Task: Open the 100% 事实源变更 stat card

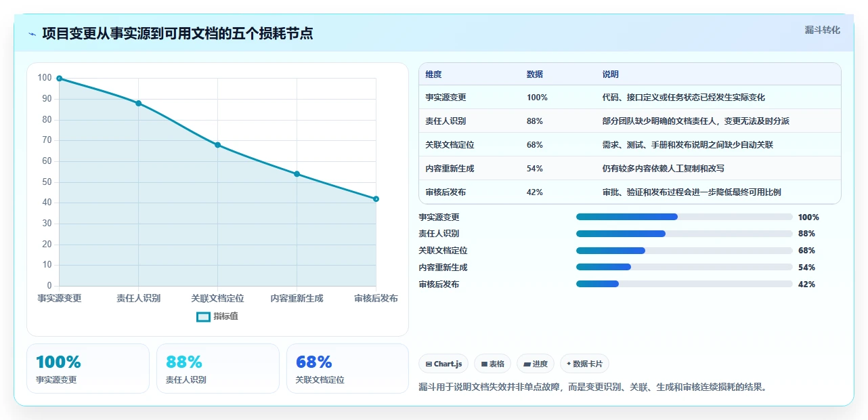Action: (x=88, y=369)
